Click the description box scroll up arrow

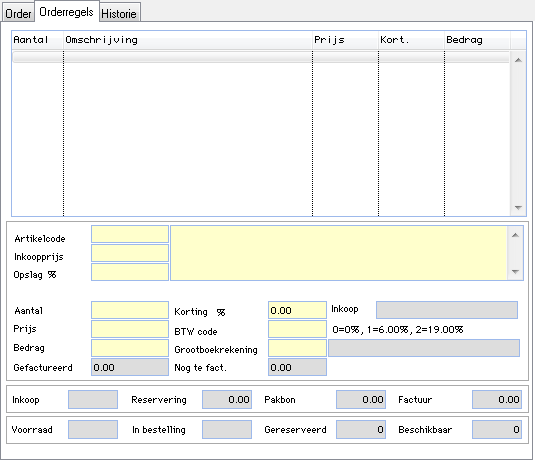[x=515, y=235]
